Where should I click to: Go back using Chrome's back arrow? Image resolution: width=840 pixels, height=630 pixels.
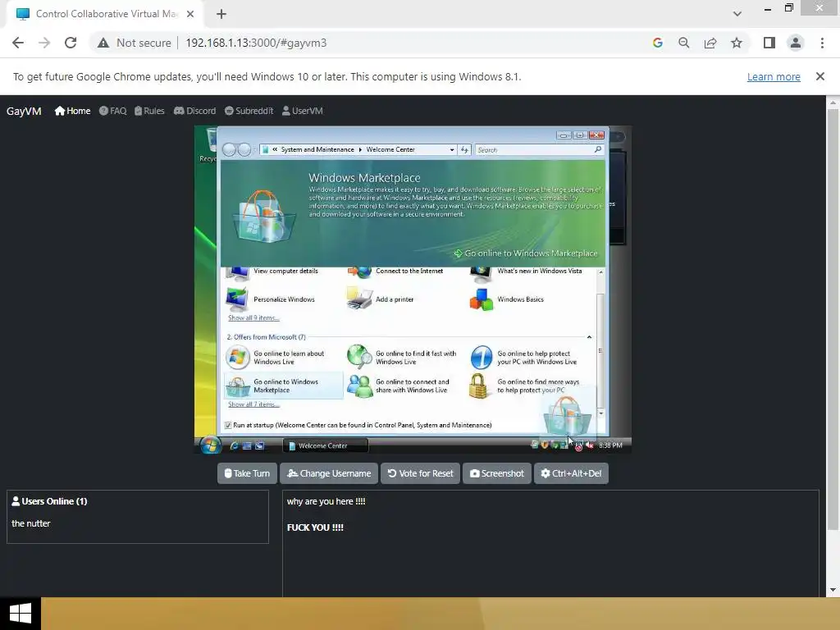click(x=18, y=43)
